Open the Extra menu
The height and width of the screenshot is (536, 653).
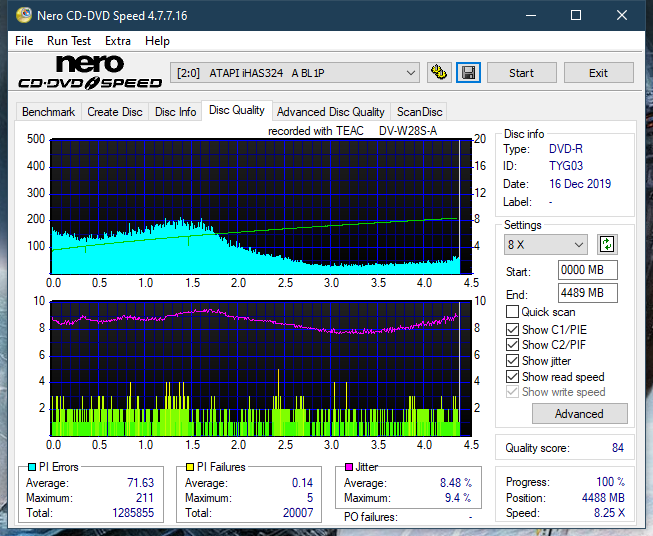pos(118,41)
